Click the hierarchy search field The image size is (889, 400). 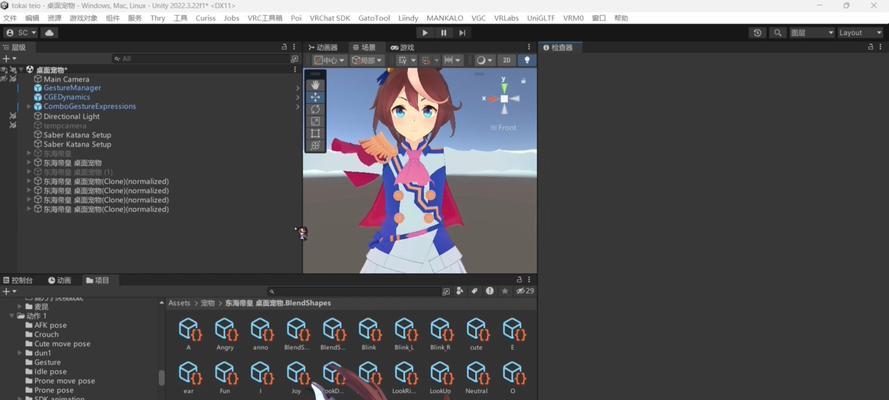[200, 58]
